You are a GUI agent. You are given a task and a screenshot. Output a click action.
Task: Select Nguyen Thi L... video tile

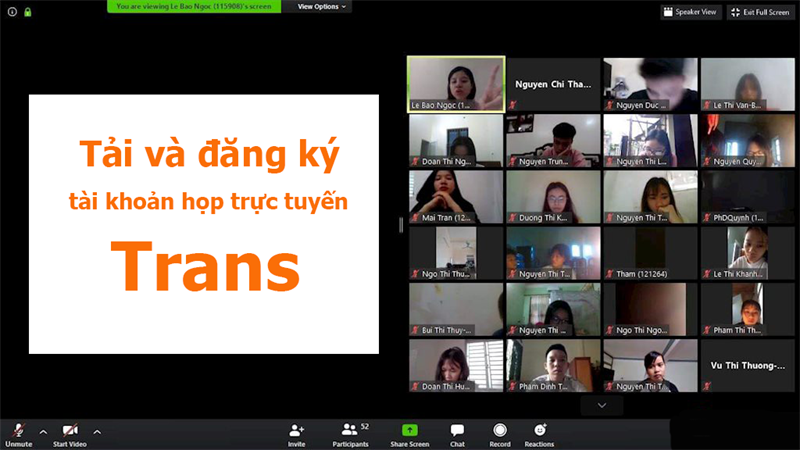click(651, 140)
